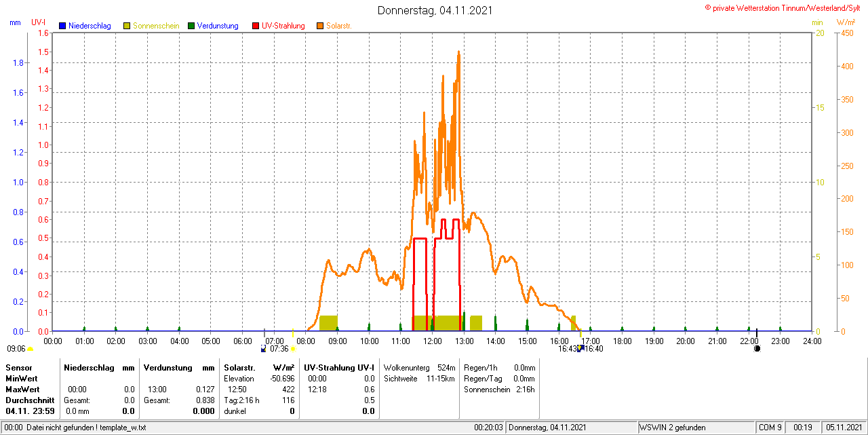Click the yellow sunshine bar after 13:00
Image resolution: width=868 pixels, height=435 pixels.
[476, 323]
